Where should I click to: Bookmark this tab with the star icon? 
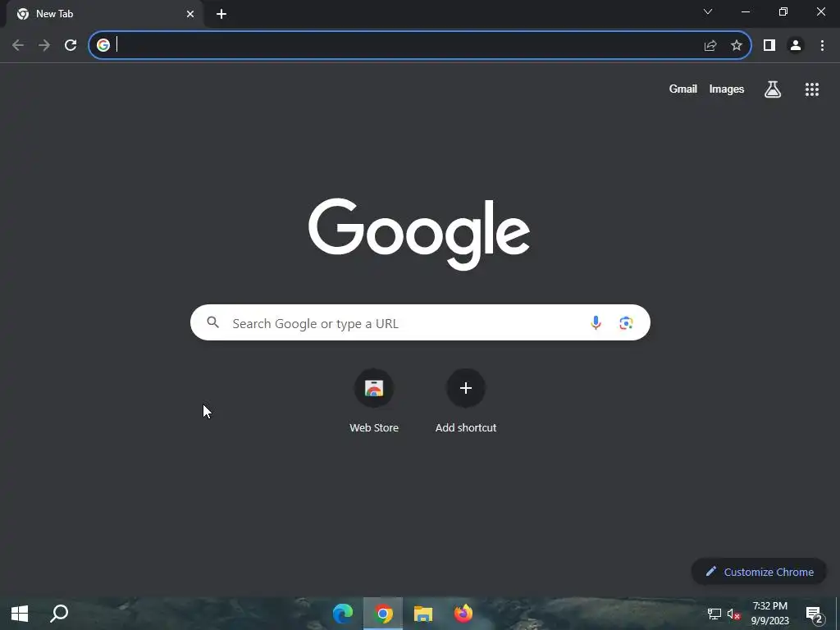click(x=737, y=46)
